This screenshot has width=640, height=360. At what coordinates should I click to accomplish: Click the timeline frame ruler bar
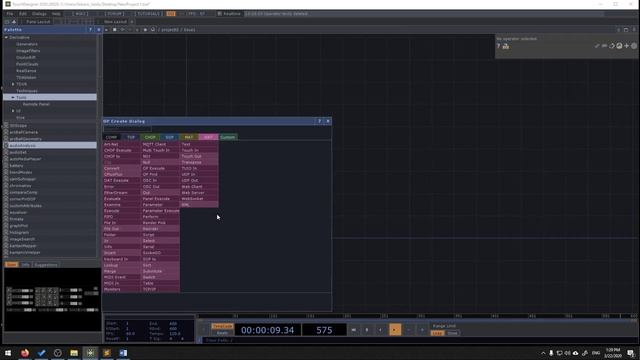(x=416, y=316)
